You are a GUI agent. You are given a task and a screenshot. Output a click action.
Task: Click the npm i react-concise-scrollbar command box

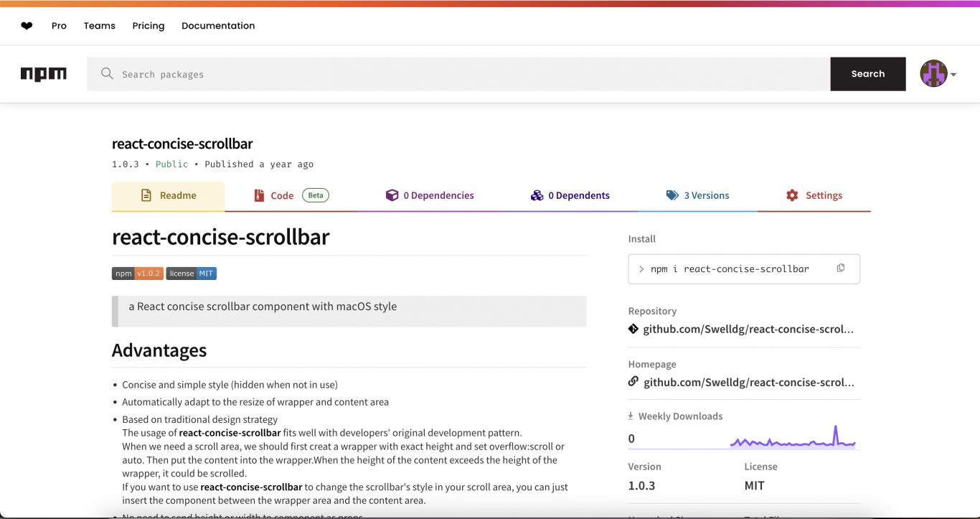pyautogui.click(x=744, y=269)
